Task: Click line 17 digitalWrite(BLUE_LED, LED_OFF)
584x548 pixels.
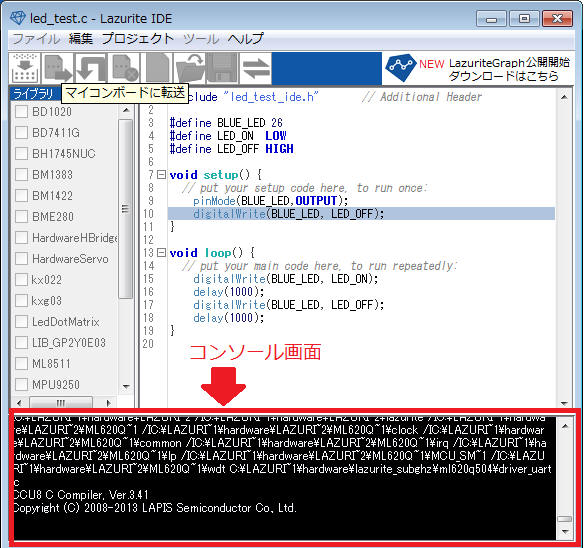Action: [288, 305]
